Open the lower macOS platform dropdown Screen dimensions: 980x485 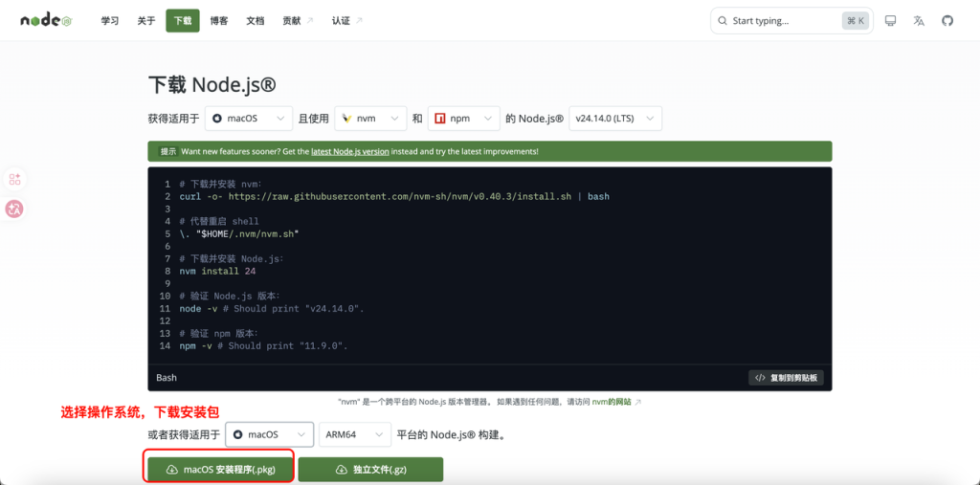pos(270,434)
